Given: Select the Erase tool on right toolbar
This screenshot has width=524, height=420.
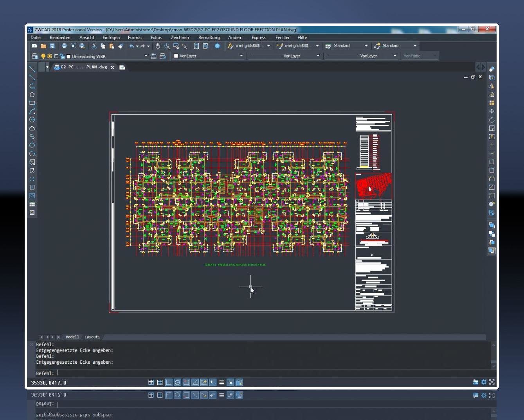Looking at the screenshot, I should 492,69.
